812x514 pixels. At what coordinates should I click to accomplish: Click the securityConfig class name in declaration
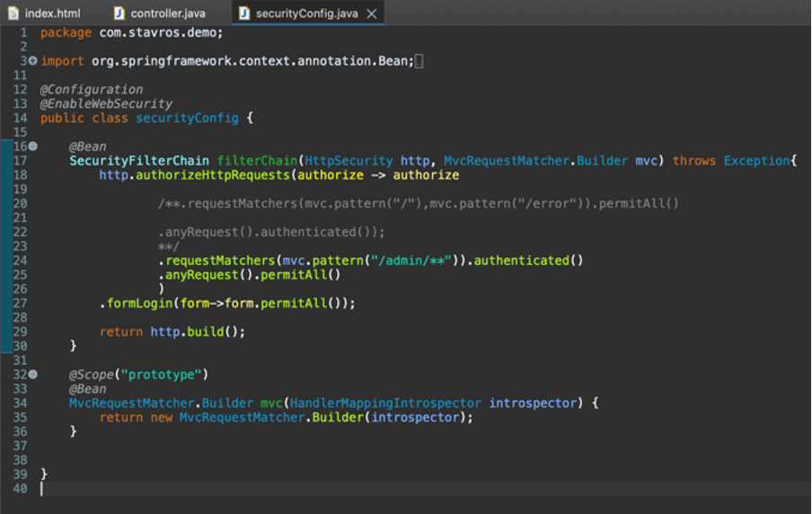pos(187,119)
